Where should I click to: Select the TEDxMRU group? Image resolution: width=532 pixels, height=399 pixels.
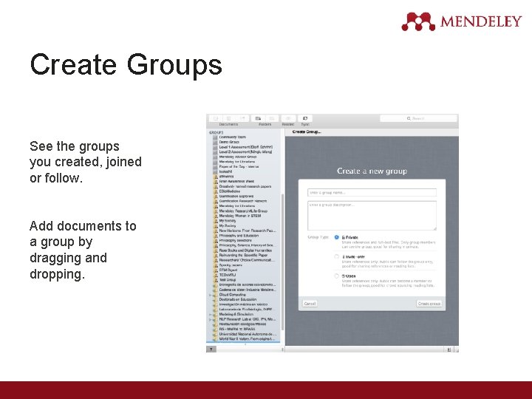tap(228, 275)
